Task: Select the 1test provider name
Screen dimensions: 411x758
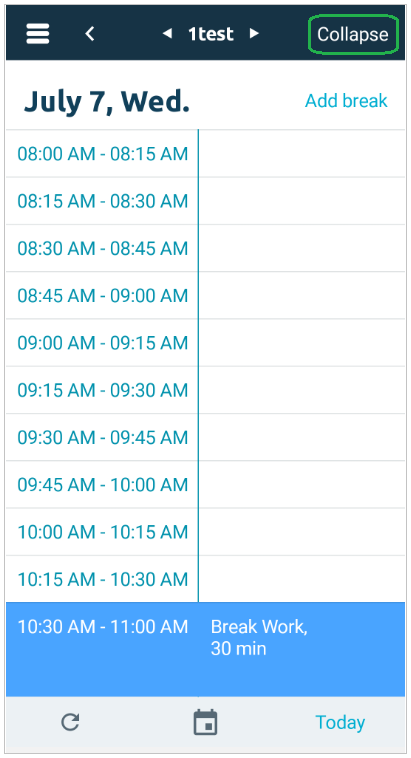Action: click(x=211, y=34)
